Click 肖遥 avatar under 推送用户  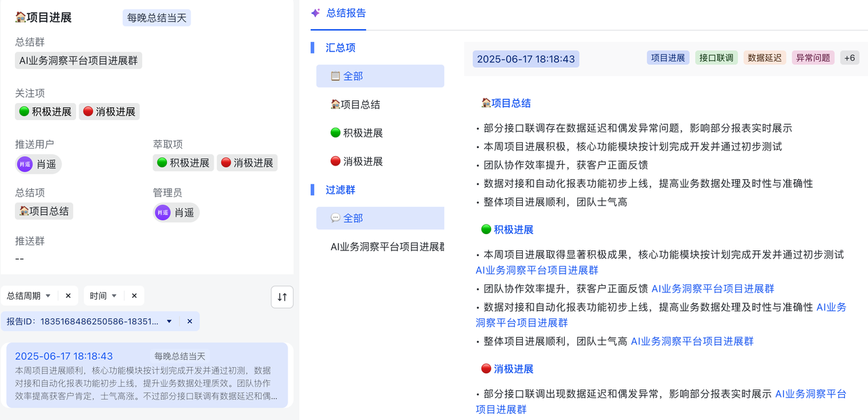[x=25, y=164]
